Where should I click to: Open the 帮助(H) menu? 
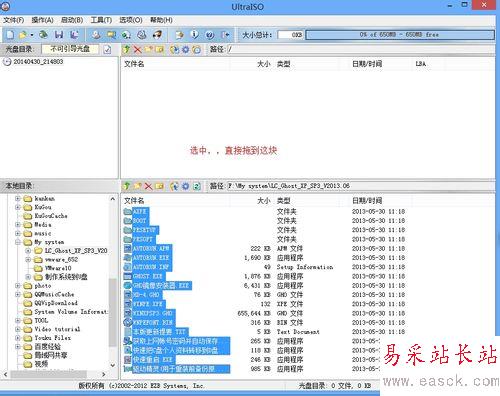click(x=161, y=20)
